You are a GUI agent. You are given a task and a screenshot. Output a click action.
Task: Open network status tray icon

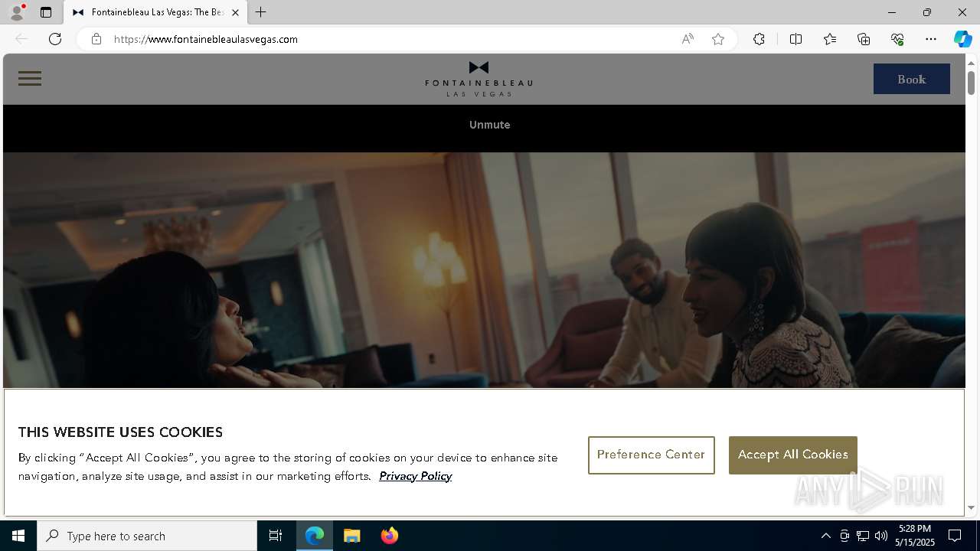(x=863, y=536)
